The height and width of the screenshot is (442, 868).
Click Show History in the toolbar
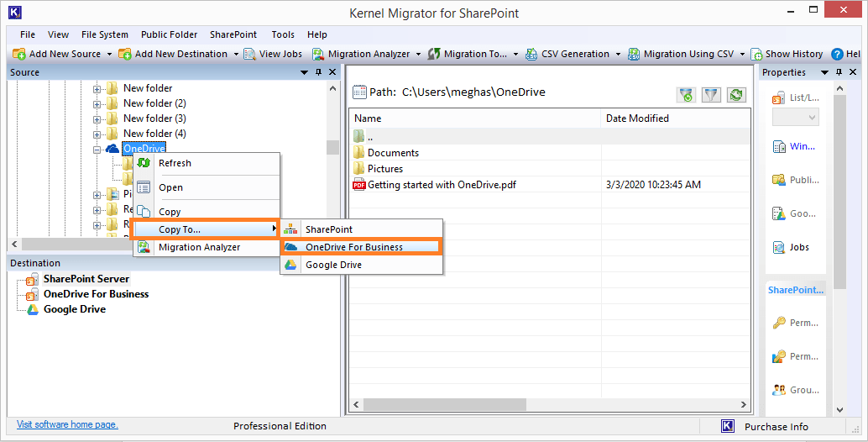786,55
